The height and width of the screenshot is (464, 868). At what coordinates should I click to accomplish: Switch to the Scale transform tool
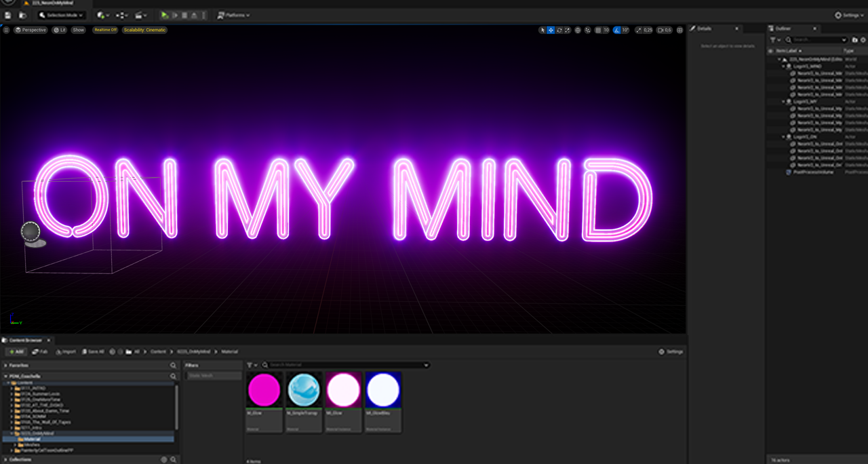point(568,30)
